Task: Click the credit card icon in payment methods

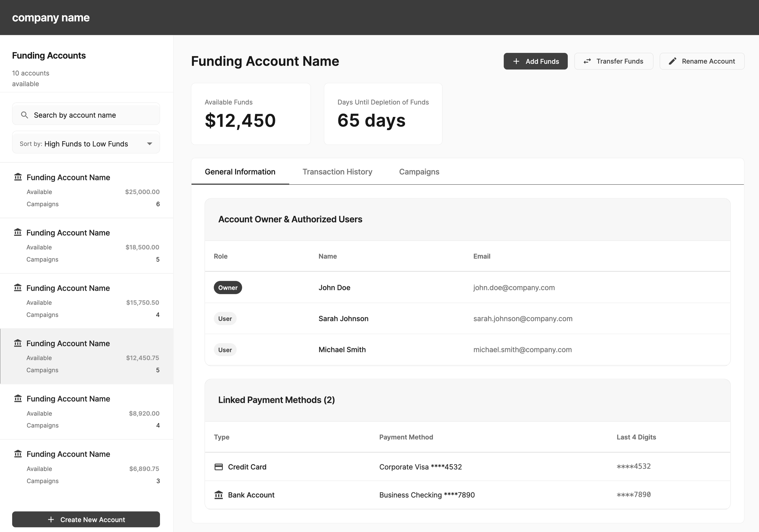Action: [x=219, y=467]
